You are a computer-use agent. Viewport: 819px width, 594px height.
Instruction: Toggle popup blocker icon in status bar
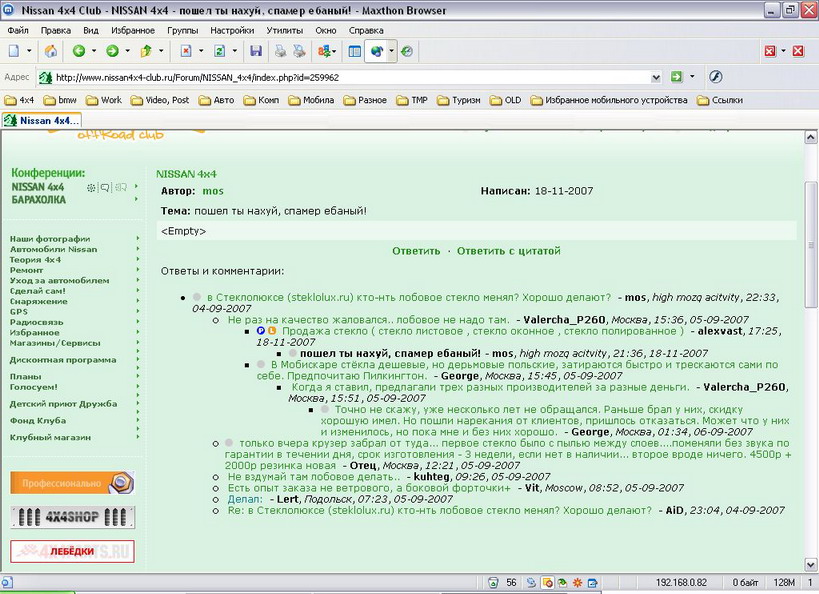click(547, 583)
